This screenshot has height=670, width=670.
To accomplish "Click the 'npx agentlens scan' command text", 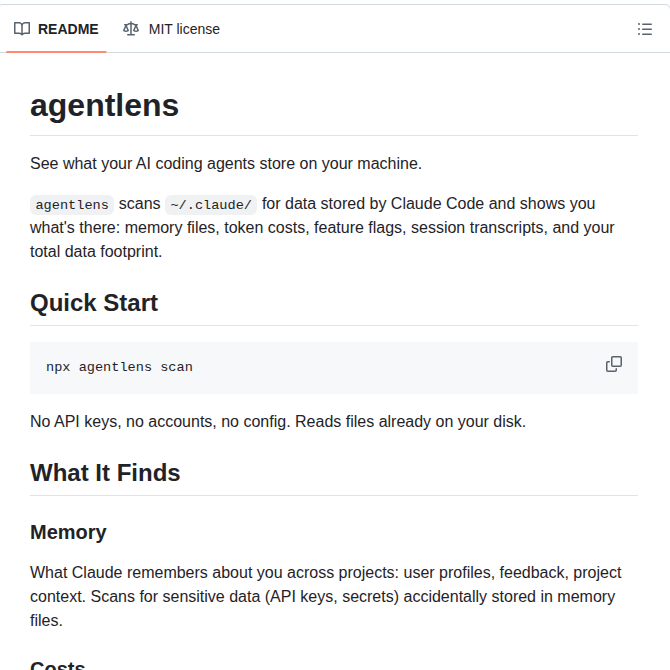I will point(119,367).
